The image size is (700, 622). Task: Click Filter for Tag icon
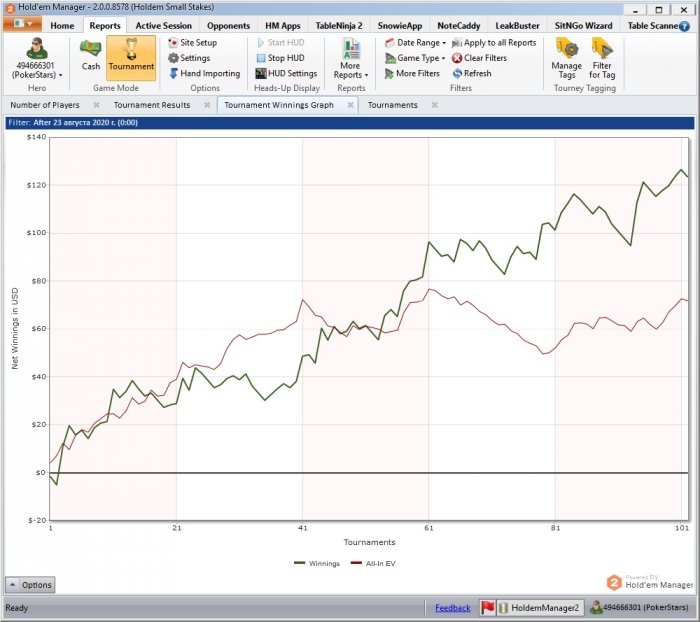click(602, 56)
